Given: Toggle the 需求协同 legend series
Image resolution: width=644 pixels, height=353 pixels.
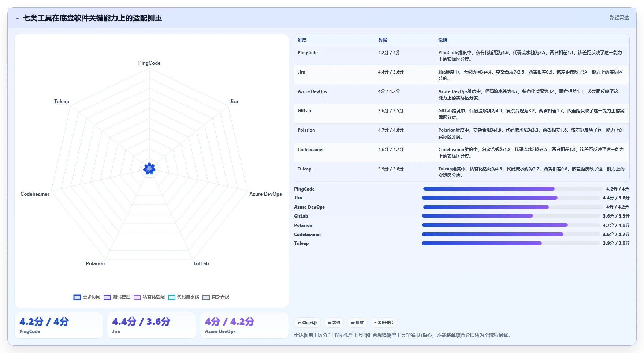Looking at the screenshot, I should (x=87, y=297).
